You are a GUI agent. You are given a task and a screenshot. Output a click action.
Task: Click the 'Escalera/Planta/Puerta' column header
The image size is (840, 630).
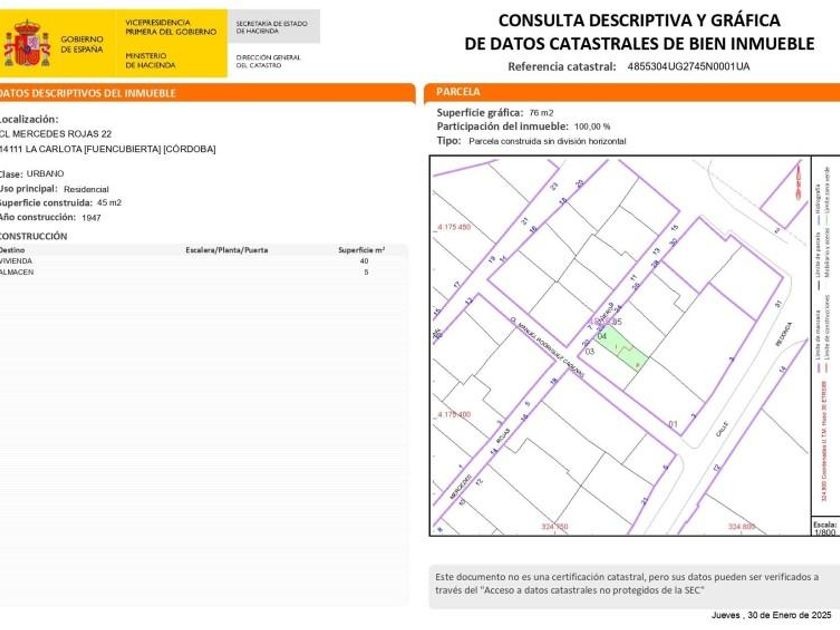coord(227,250)
